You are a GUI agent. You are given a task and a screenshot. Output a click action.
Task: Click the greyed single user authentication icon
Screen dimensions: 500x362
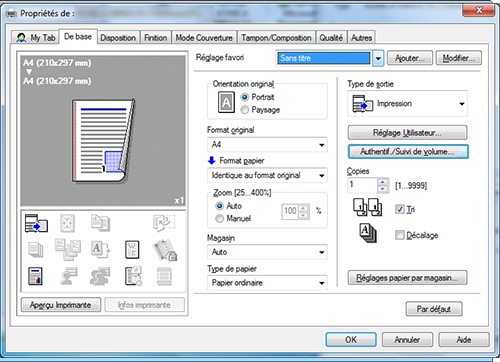pos(69,276)
